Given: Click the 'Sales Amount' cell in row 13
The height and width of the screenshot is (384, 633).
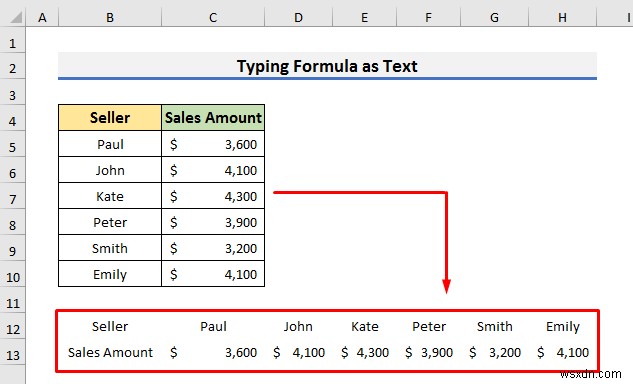Looking at the screenshot, I should (110, 352).
